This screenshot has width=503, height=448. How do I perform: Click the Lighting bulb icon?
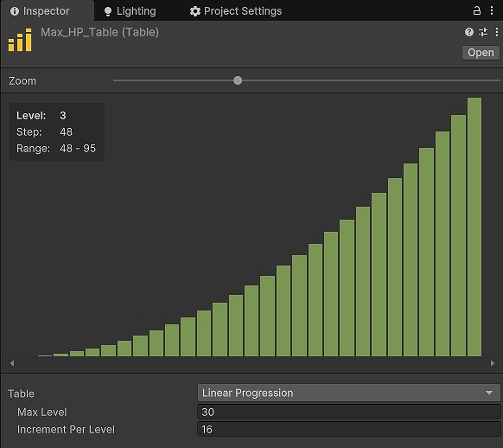point(108,11)
